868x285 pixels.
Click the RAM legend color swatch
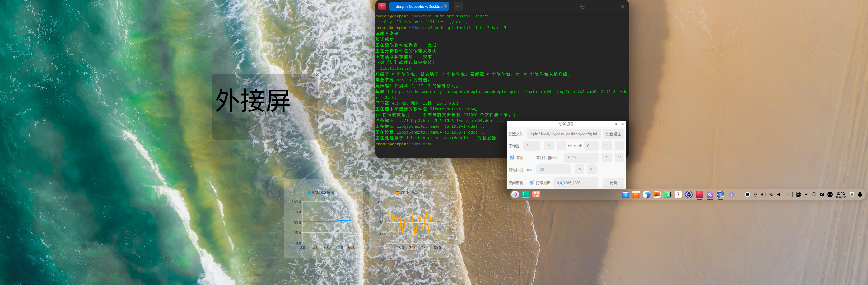coord(309,192)
